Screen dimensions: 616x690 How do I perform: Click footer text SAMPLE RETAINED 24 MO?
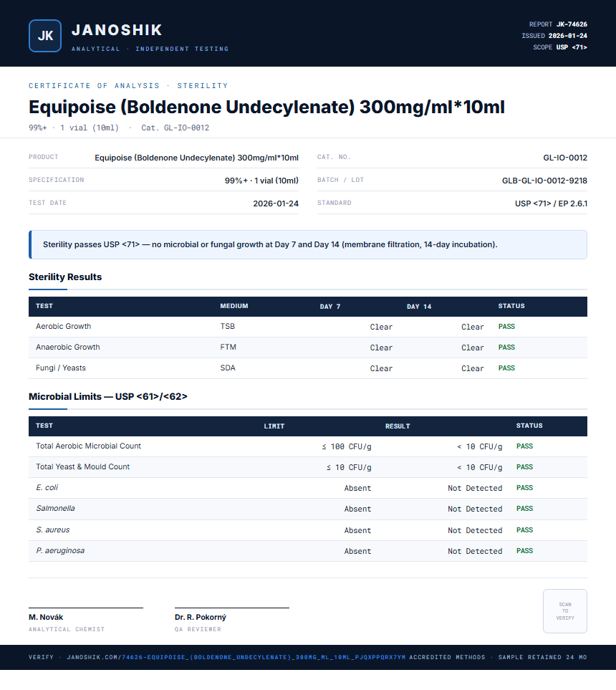click(x=542, y=657)
